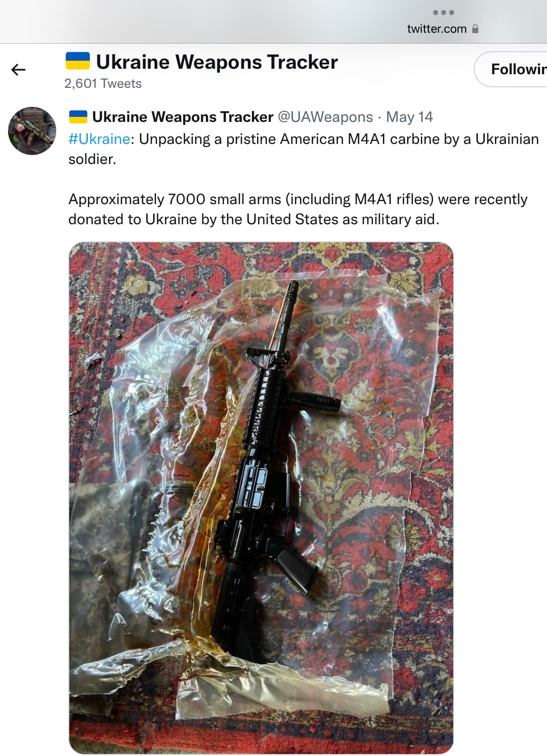The width and height of the screenshot is (547, 756).
Task: Tap the flag emoji beside the tweet author
Action: [78, 117]
